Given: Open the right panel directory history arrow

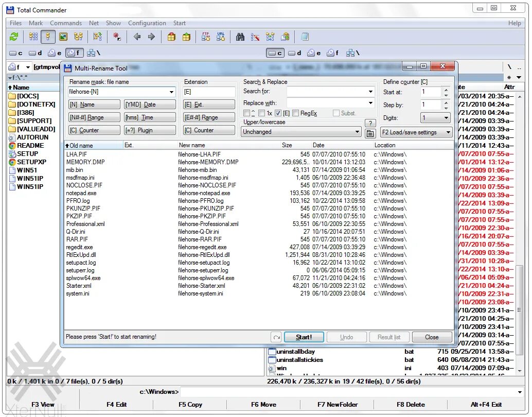Looking at the screenshot, I should pos(519,77).
